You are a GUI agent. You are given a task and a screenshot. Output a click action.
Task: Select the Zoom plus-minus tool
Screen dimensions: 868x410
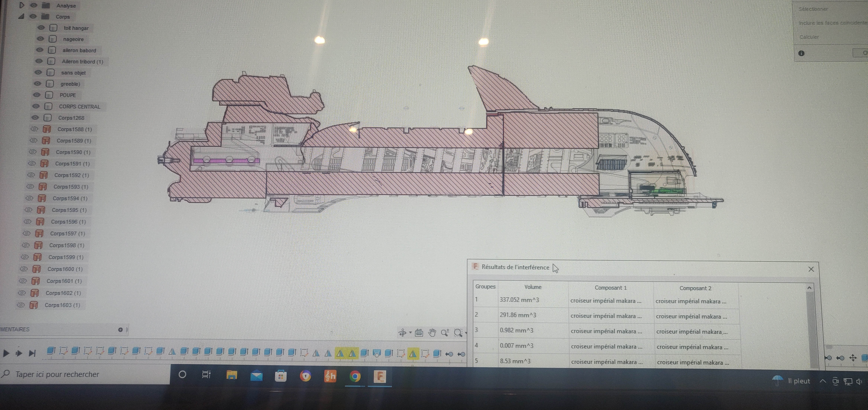445,333
